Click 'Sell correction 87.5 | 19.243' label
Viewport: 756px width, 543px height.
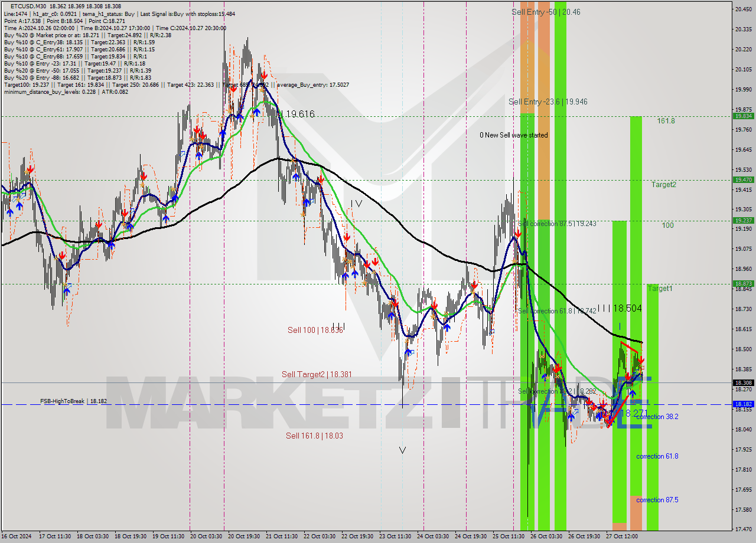click(557, 224)
